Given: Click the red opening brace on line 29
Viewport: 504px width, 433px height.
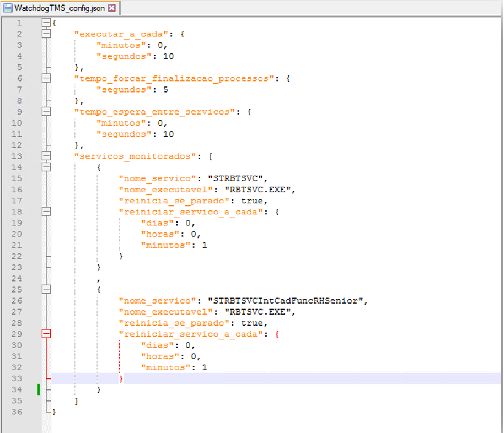Looking at the screenshot, I should (277, 334).
